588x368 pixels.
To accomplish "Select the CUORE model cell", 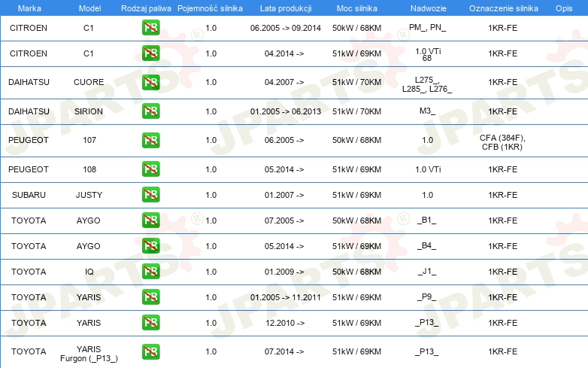I will click(89, 82).
